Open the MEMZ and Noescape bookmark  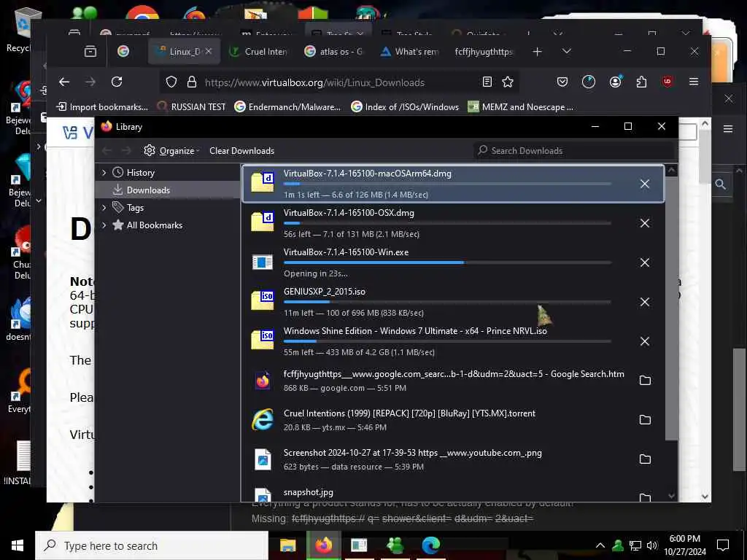[521, 106]
